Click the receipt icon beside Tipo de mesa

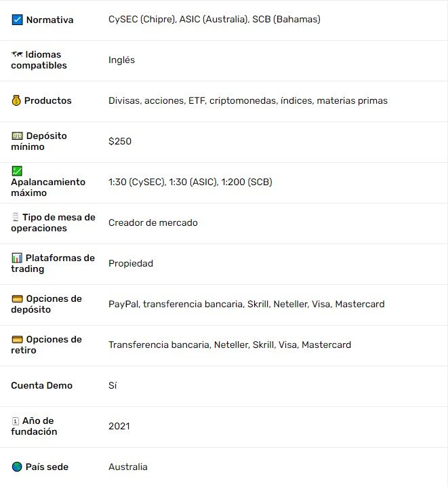pos(16,217)
